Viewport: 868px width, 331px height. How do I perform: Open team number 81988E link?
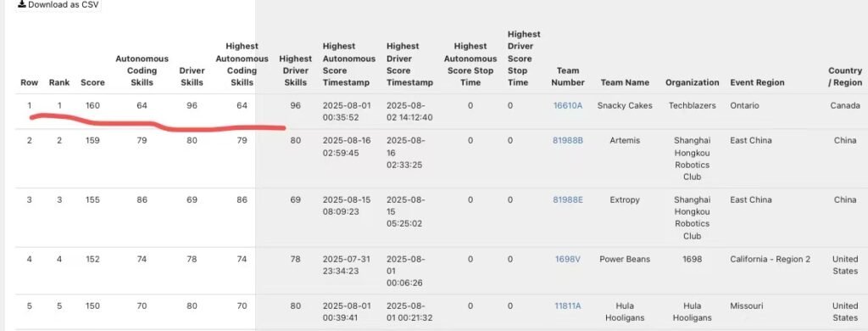568,199
